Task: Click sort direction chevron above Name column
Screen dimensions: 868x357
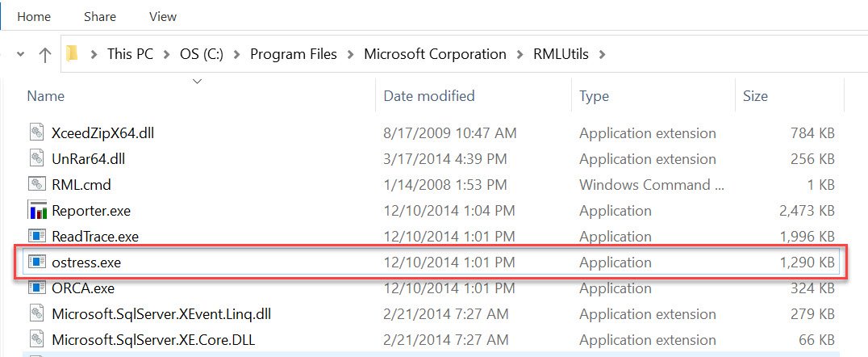Action: (197, 82)
